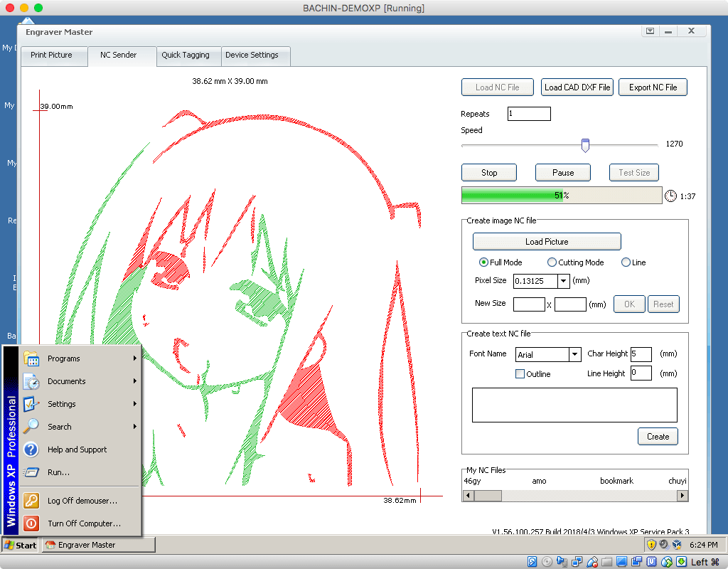Click the Windows Start button
The height and width of the screenshot is (569, 728).
(x=20, y=545)
